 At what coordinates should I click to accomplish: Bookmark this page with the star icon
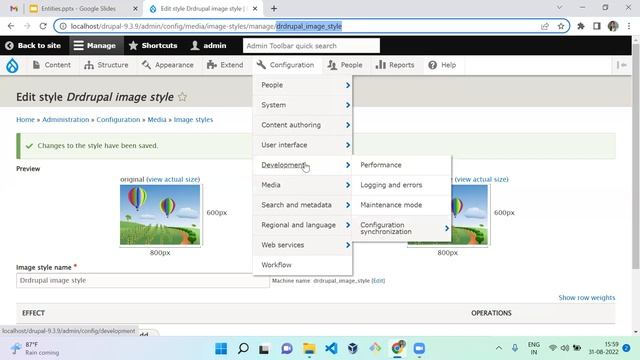561,26
